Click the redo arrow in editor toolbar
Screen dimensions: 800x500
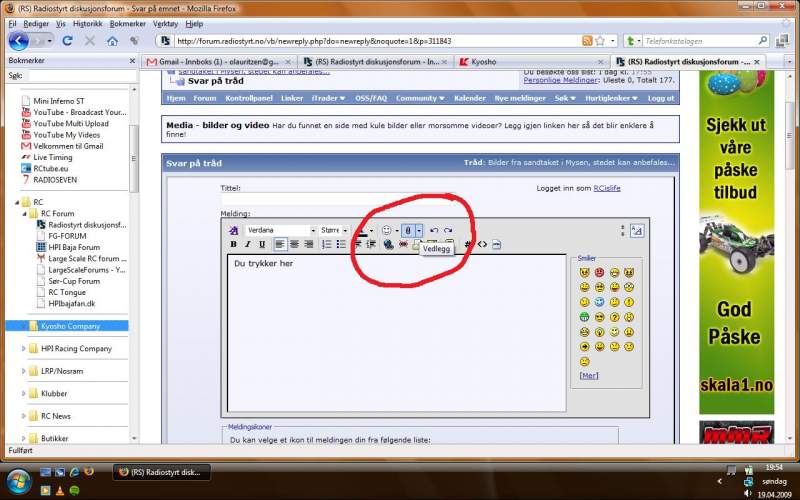448,230
